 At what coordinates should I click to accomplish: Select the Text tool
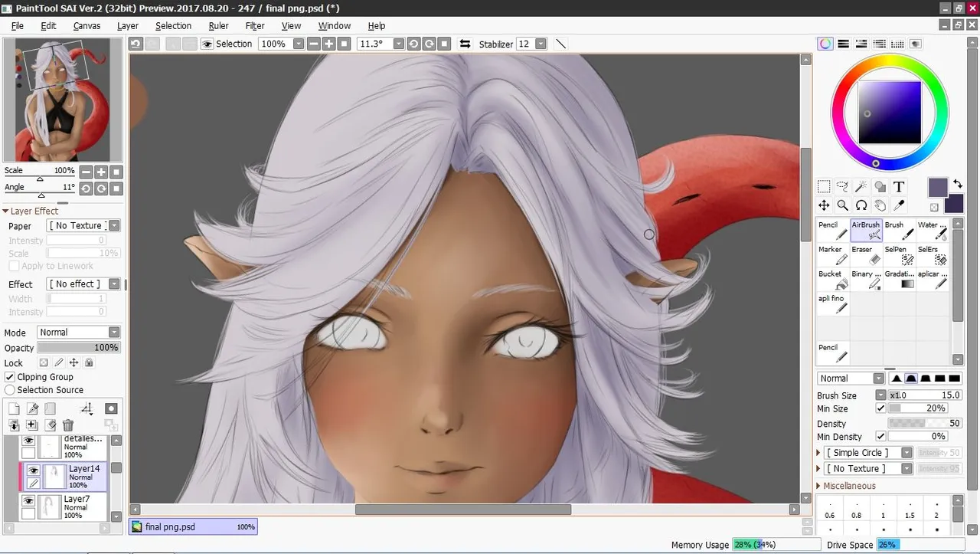[x=899, y=186]
